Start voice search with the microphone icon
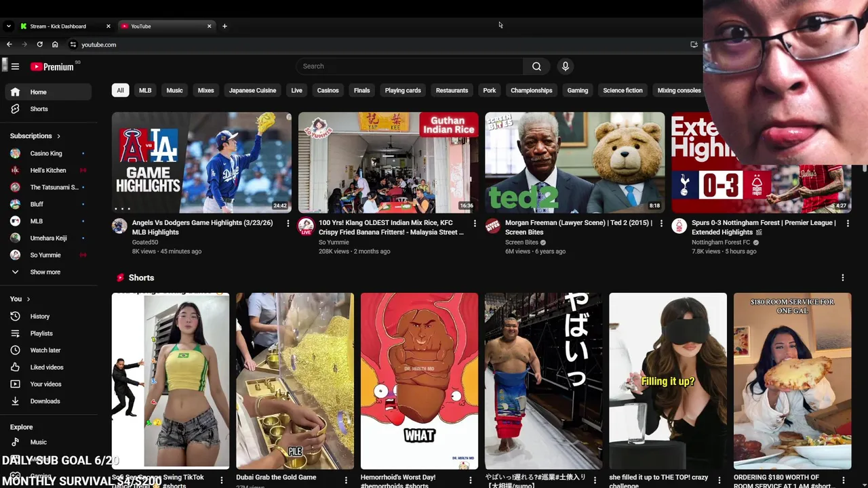This screenshot has height=488, width=868. click(x=566, y=66)
